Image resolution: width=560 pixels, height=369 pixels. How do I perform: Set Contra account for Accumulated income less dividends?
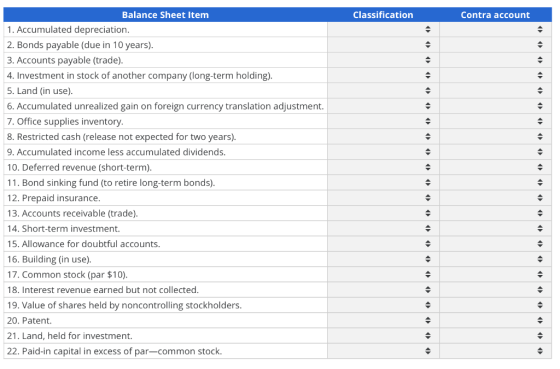495,152
